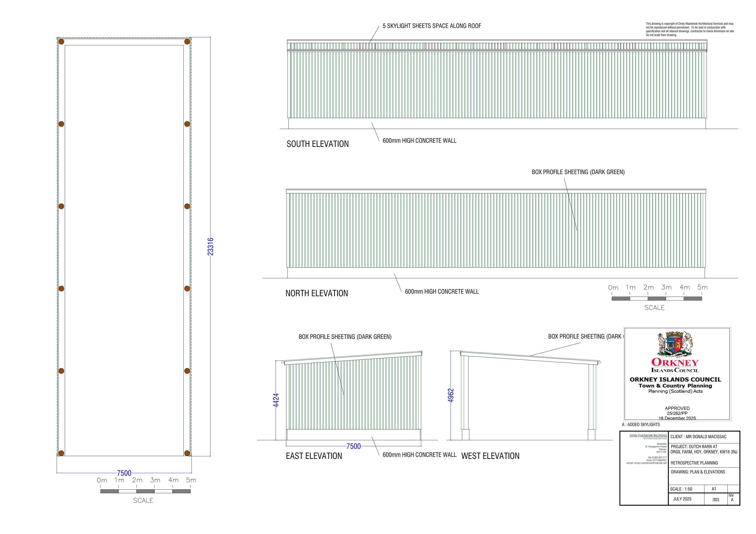Image resolution: width=756 pixels, height=534 pixels.
Task: Click the '5 SKYLIGHT SHEETS SPACE ALONG ROOF' note
Action: point(432,26)
